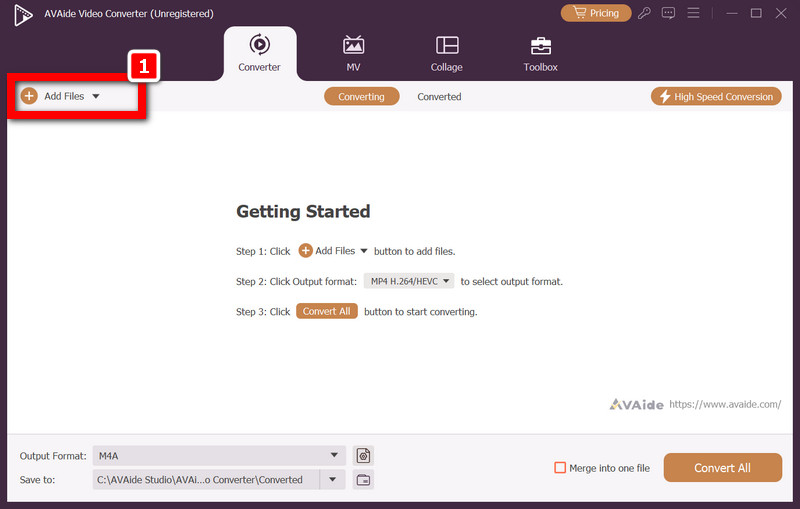The width and height of the screenshot is (800, 509).
Task: Expand the Save to path dropdown
Action: click(333, 479)
